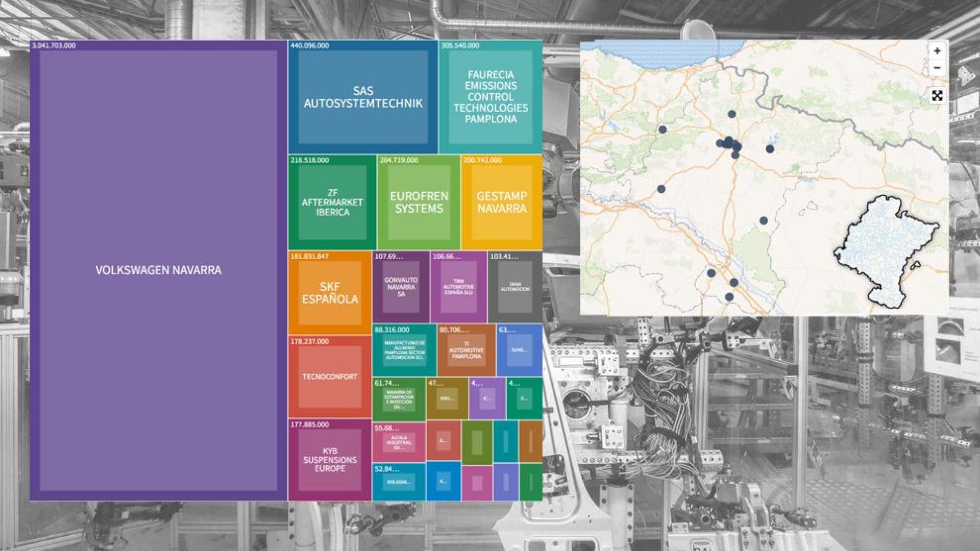Click the SAS Autosystemtechnik tile
Screen dimensions: 980x551
coord(363,99)
